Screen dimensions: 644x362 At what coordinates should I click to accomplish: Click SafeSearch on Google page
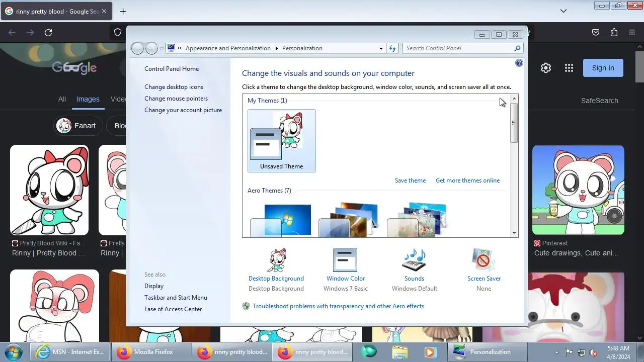(599, 101)
